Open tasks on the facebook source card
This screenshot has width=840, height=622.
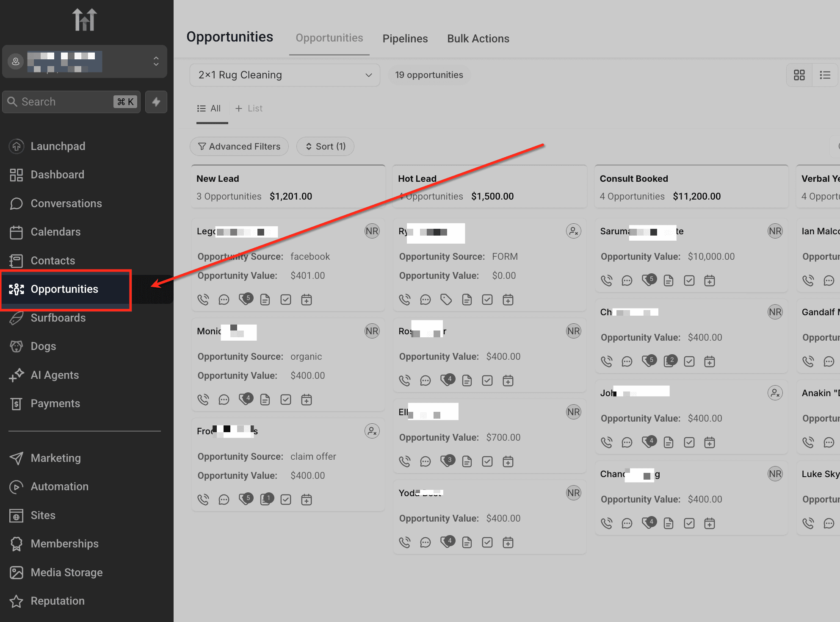[x=286, y=300]
